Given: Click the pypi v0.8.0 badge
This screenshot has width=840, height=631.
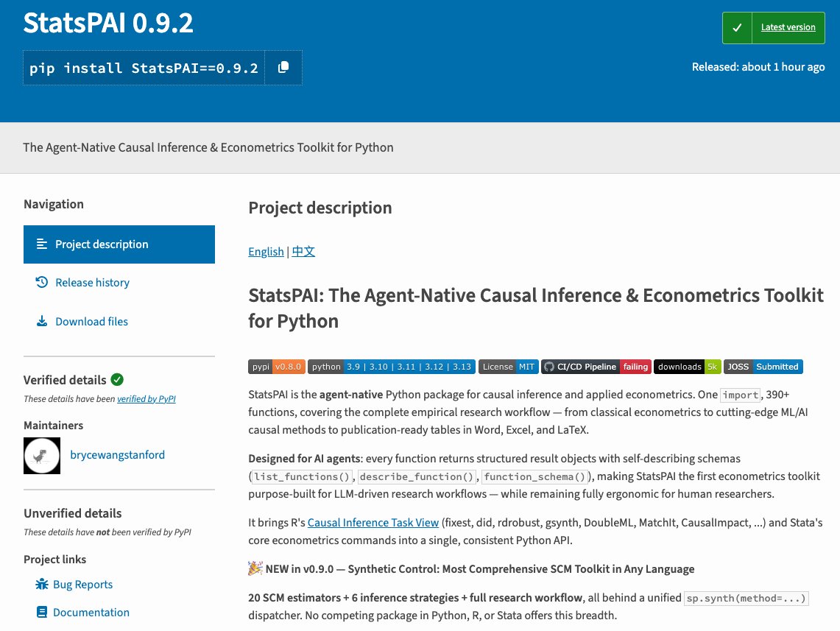Looking at the screenshot, I should (x=276, y=367).
